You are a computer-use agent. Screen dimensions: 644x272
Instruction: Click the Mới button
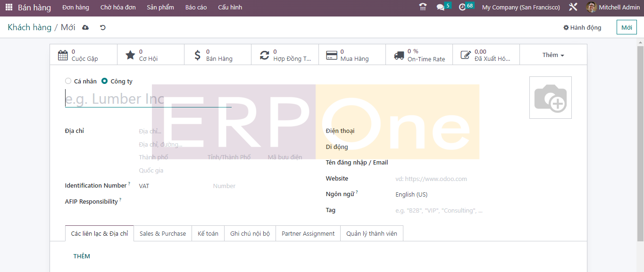pos(626,28)
